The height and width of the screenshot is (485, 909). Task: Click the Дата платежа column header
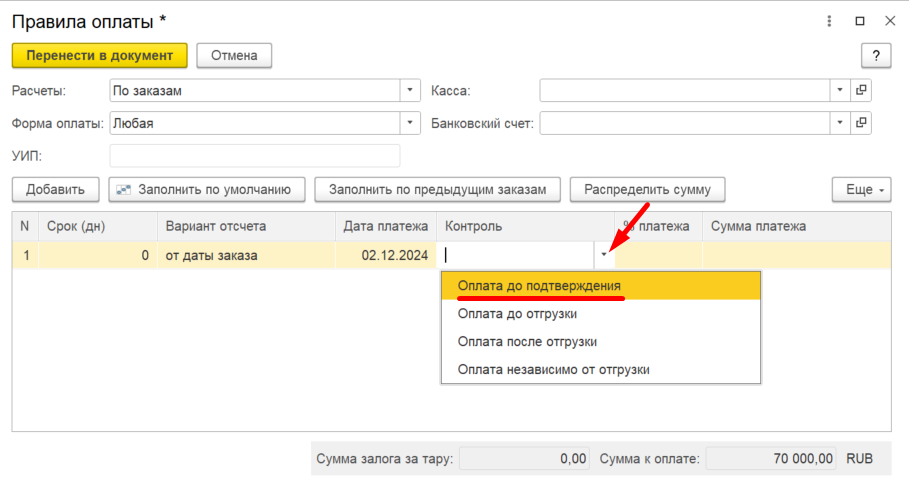(x=386, y=226)
